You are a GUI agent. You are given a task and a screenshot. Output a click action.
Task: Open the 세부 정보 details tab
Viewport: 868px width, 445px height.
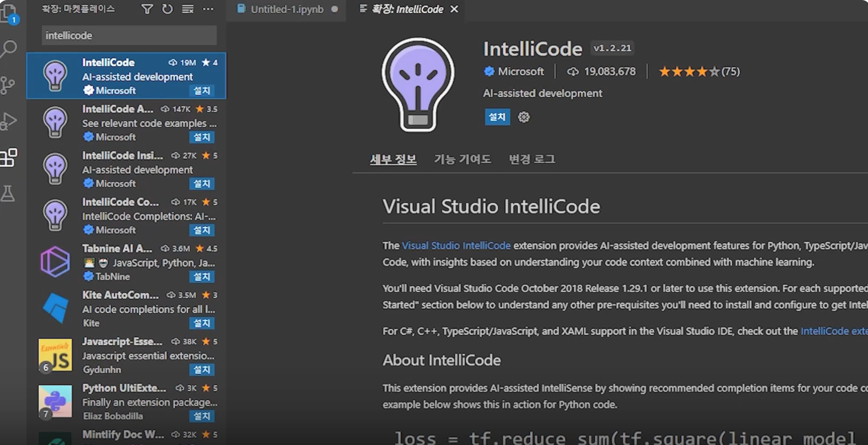393,159
